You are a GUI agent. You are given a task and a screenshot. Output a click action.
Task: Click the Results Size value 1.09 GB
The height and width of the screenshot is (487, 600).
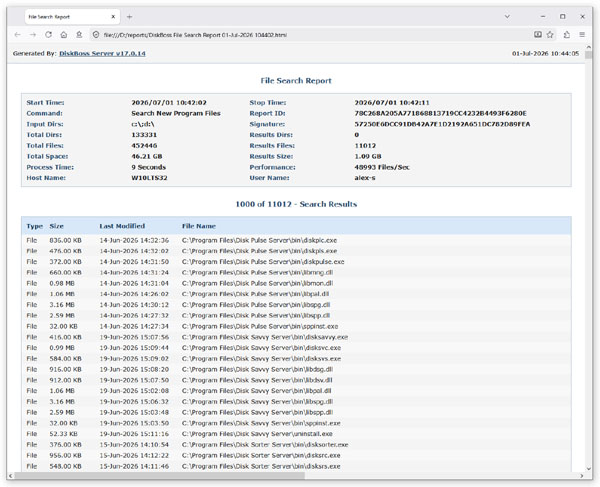tap(368, 156)
